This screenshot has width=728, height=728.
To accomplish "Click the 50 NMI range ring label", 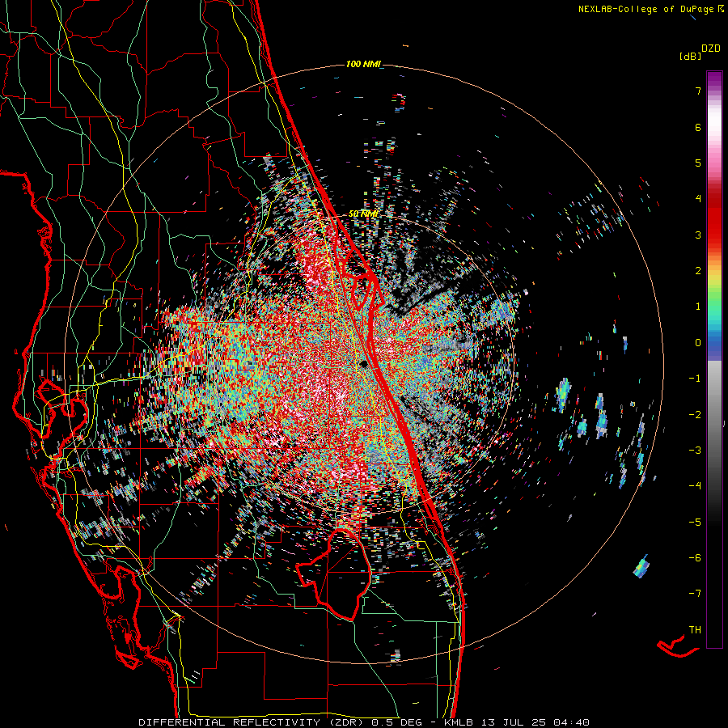I will pyautogui.click(x=362, y=214).
